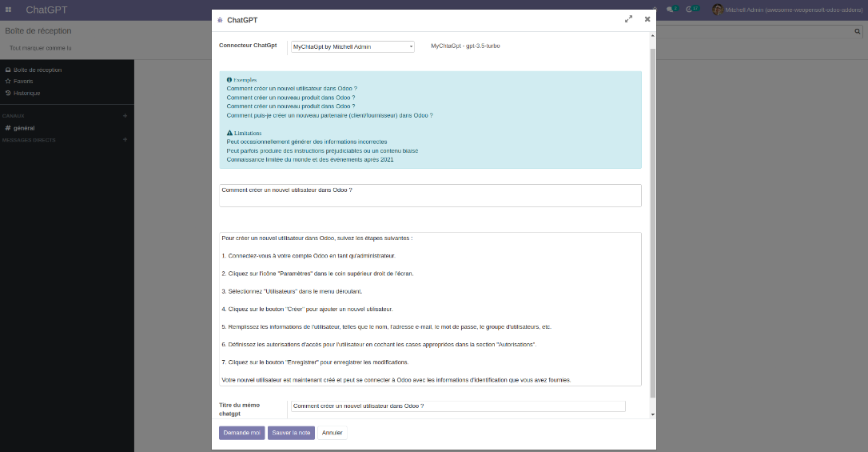Click 'MyChtaGpt - gpt-3.5-turbo' text
The width and height of the screenshot is (868, 452).
(465, 46)
